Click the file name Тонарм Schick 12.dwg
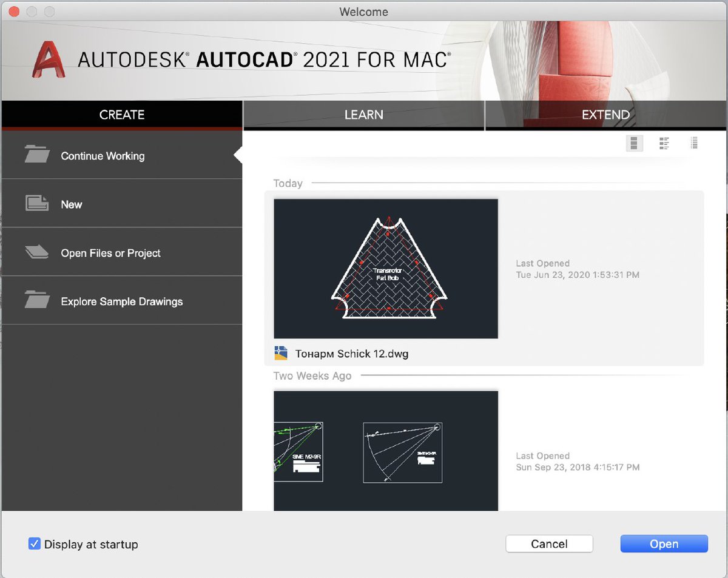The image size is (728, 578). (x=352, y=354)
